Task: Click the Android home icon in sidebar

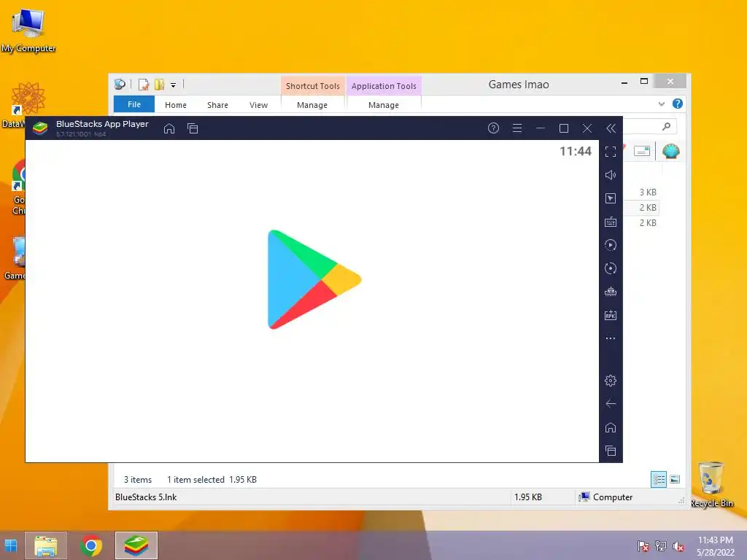Action: [x=611, y=427]
